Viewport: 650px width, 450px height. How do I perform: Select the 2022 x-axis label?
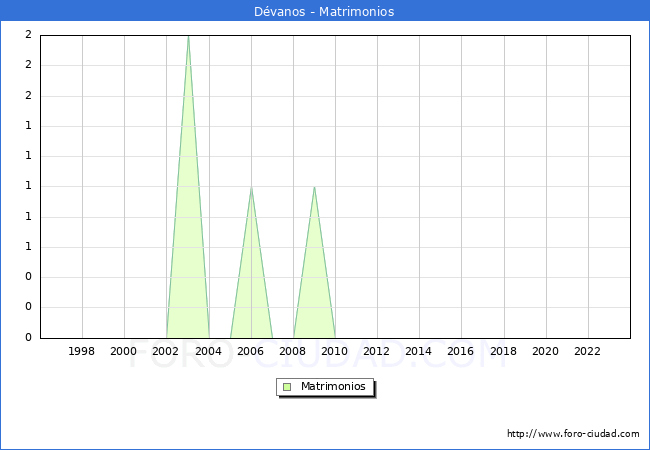pyautogui.click(x=587, y=351)
